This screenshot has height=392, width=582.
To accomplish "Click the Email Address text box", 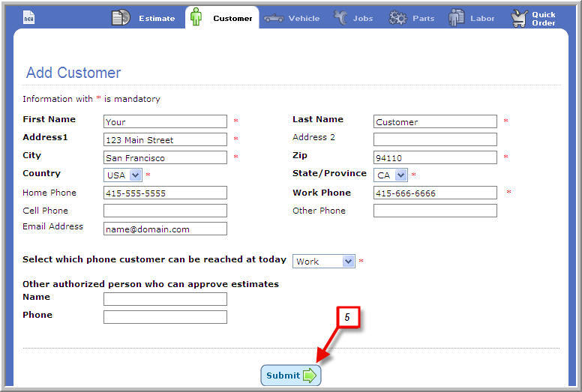I will pyautogui.click(x=165, y=229).
